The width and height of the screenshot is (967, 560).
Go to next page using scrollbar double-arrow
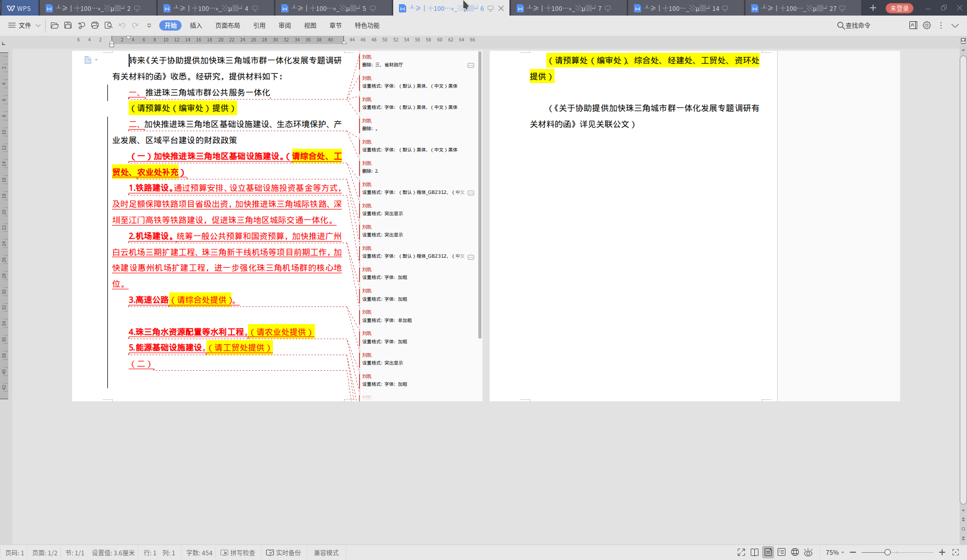tap(963, 538)
